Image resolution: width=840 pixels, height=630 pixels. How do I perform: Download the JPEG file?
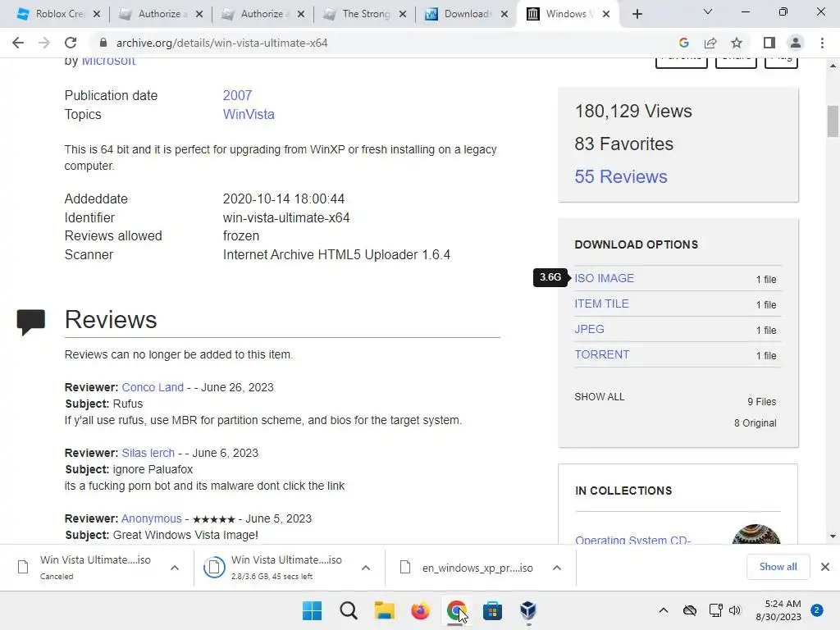[x=589, y=329]
